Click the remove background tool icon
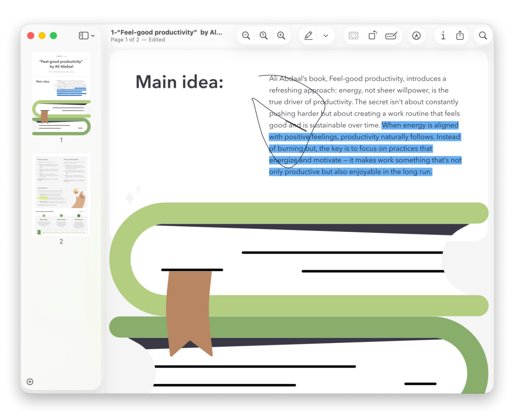This screenshot has width=514, height=420. coord(354,36)
